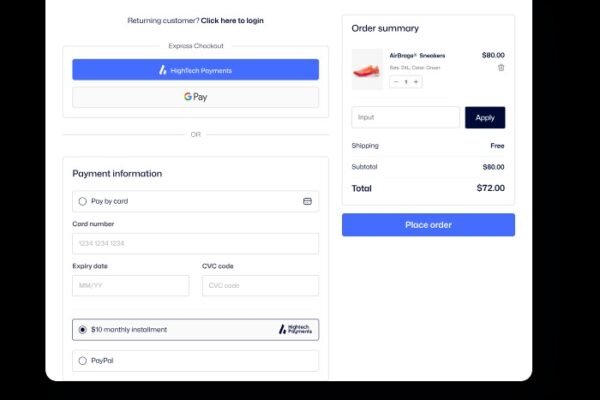
Task: Open the AirBrage Sneakers product thumbnail
Action: coord(367,69)
